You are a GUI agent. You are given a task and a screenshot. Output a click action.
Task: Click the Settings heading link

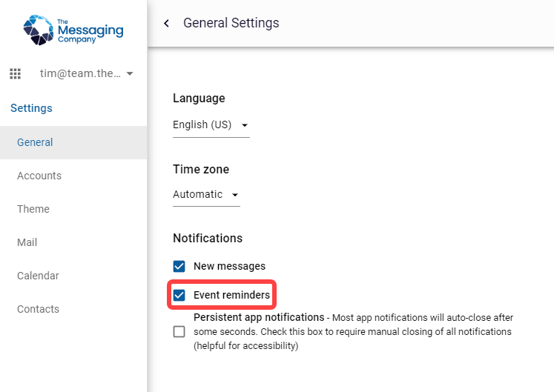[x=31, y=108]
